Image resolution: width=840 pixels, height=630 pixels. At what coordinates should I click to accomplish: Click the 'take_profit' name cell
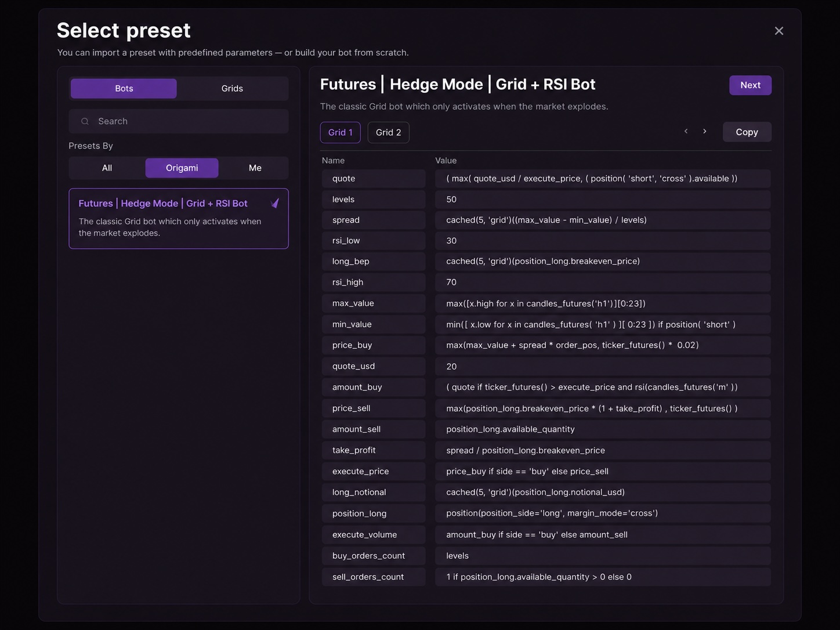[374, 450]
